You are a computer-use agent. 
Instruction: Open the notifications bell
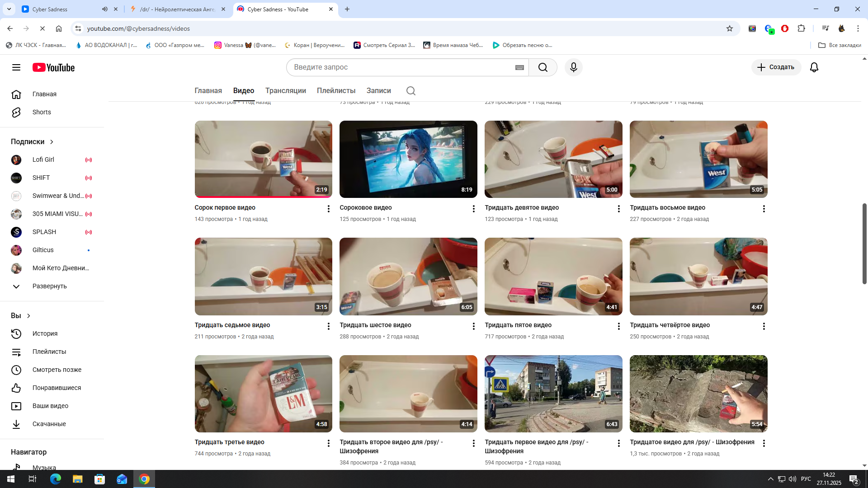click(814, 67)
